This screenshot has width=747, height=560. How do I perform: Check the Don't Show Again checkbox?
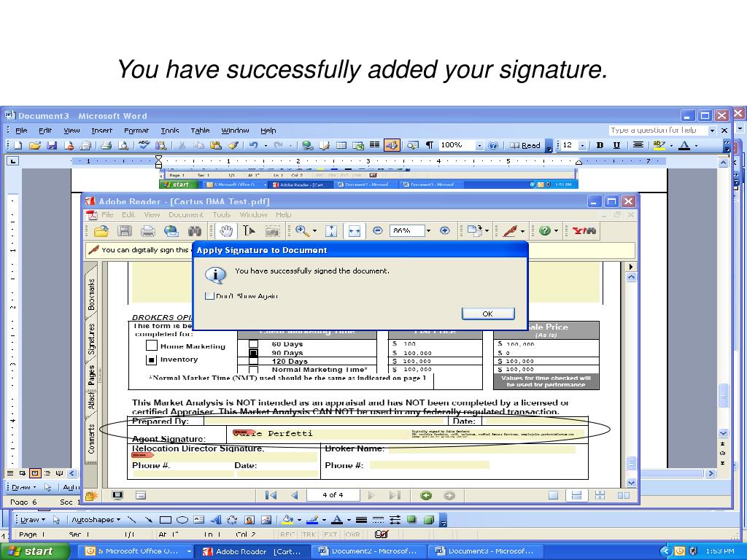[x=209, y=296]
